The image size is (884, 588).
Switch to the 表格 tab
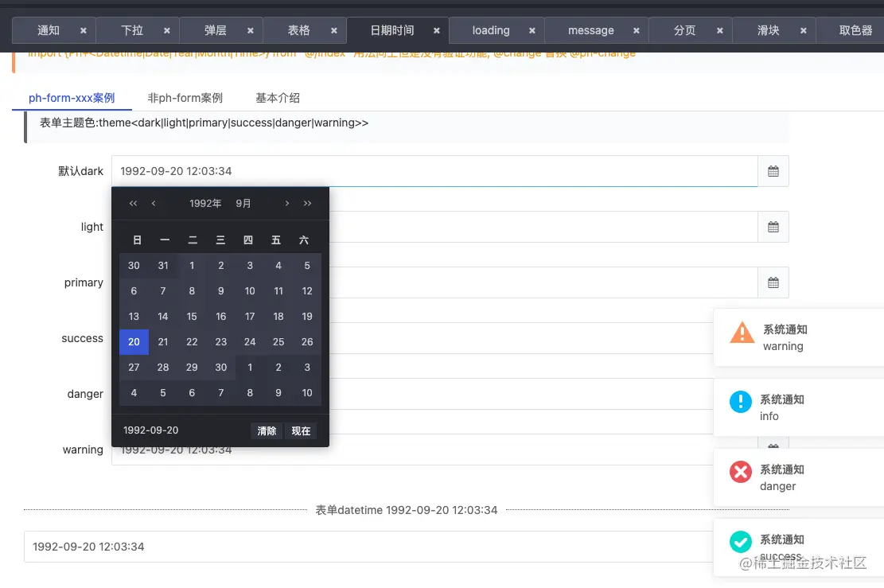click(x=299, y=30)
